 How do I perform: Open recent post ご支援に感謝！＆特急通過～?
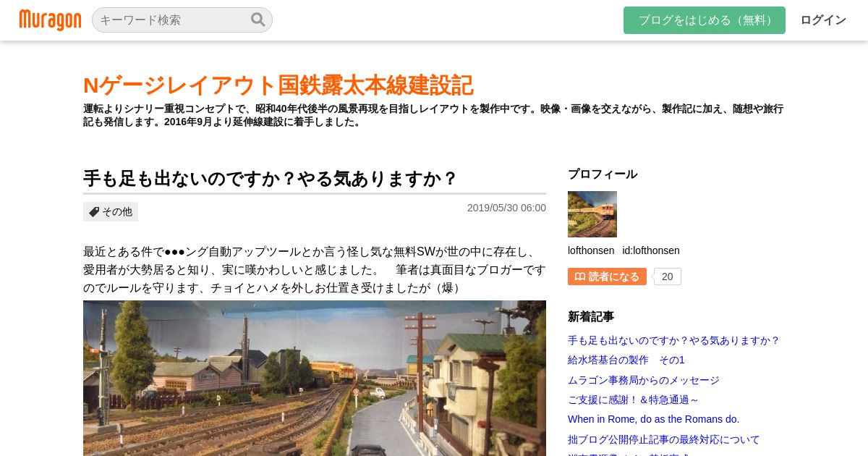pyautogui.click(x=633, y=400)
